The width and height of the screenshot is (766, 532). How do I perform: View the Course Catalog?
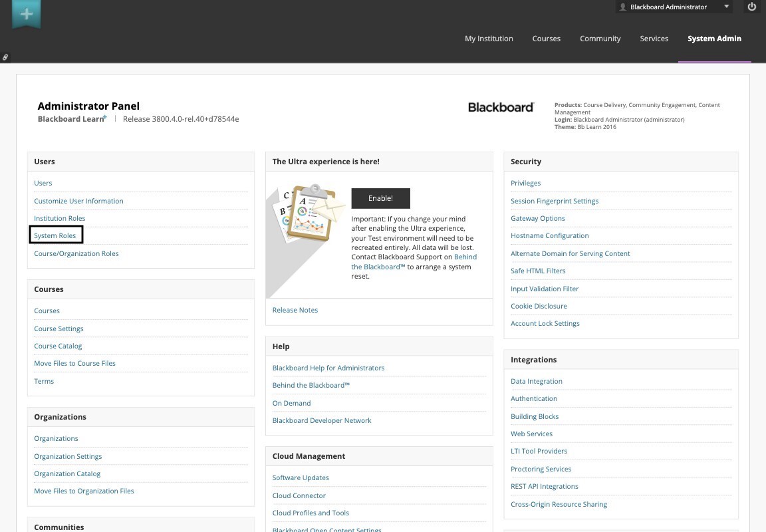pyautogui.click(x=58, y=346)
